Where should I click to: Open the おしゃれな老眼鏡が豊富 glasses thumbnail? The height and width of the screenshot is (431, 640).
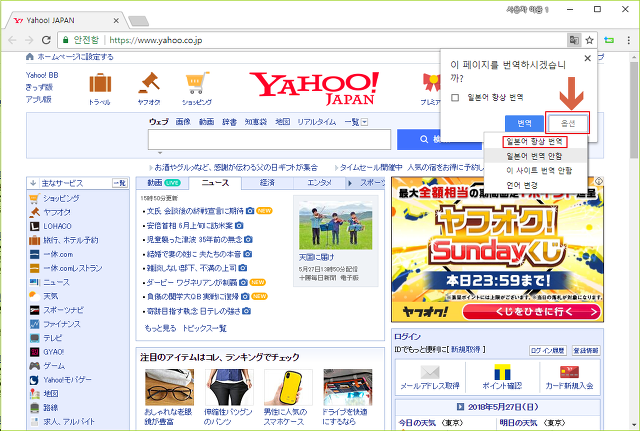169,387
